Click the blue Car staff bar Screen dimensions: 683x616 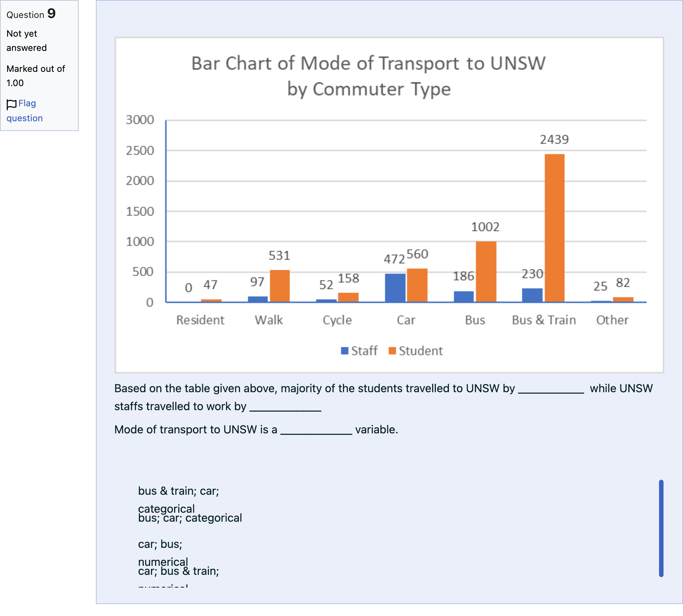tap(395, 288)
